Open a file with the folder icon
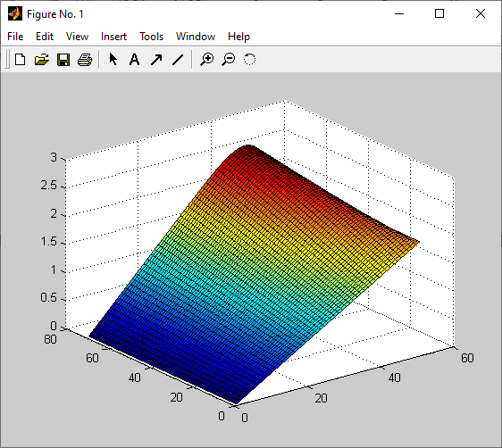The height and width of the screenshot is (448, 502). [42, 60]
